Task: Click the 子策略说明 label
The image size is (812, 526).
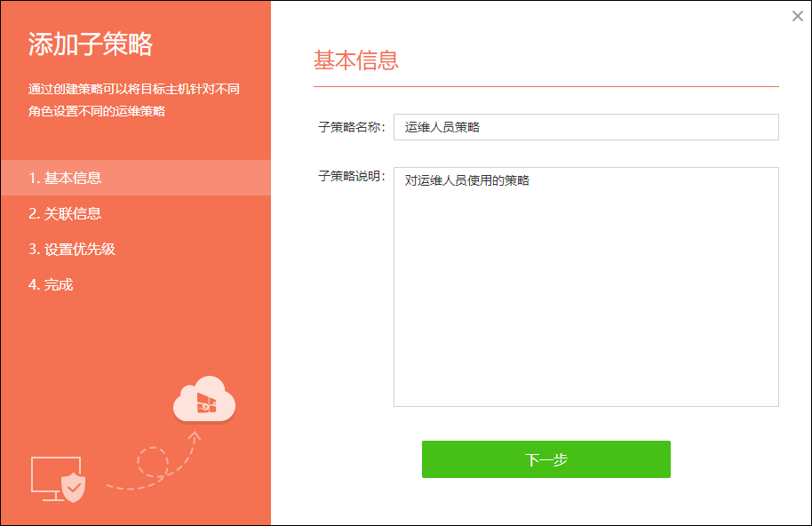Action: tap(352, 176)
